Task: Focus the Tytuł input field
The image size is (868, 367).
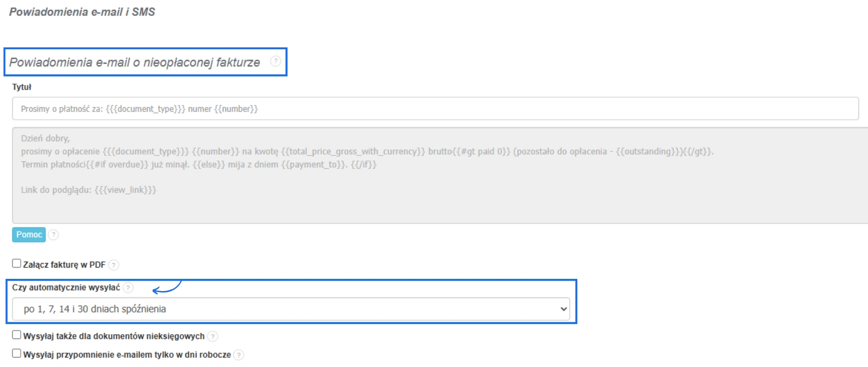Action: click(x=434, y=109)
